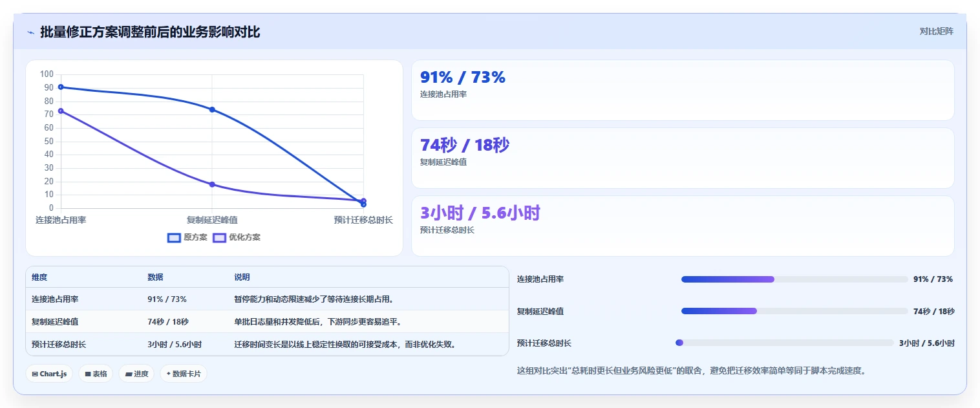Click the 复制延迟峰值 cell in the table
This screenshot has height=408, width=980.
pos(55,321)
